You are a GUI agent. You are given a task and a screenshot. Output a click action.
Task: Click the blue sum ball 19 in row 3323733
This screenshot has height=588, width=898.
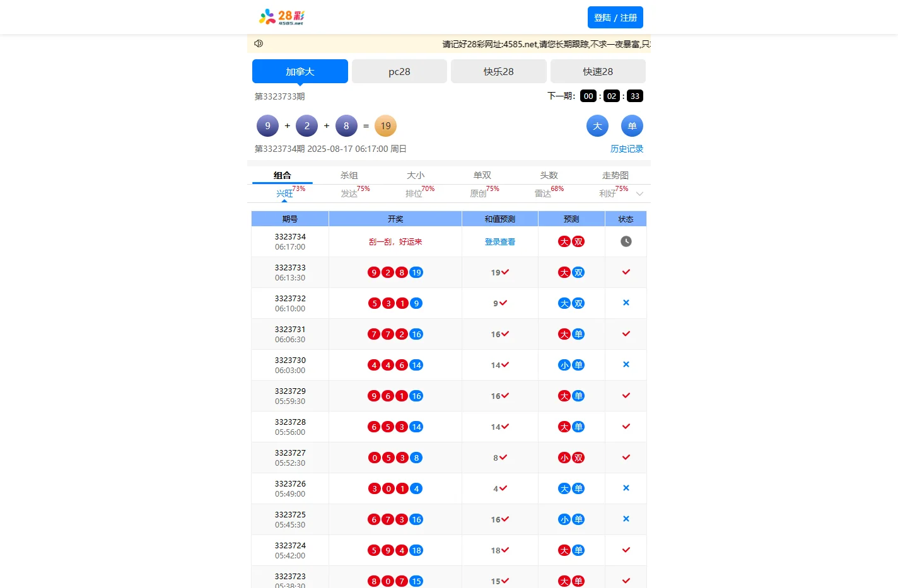coord(416,272)
